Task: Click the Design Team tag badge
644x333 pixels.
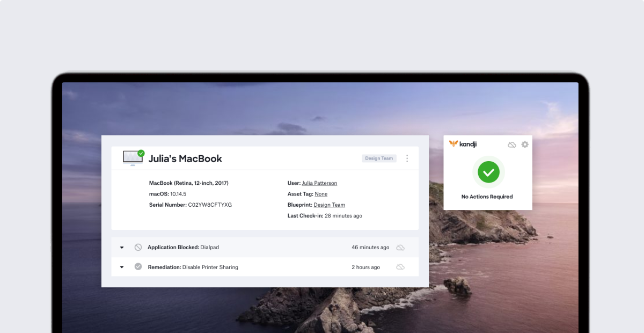Action: pos(379,158)
